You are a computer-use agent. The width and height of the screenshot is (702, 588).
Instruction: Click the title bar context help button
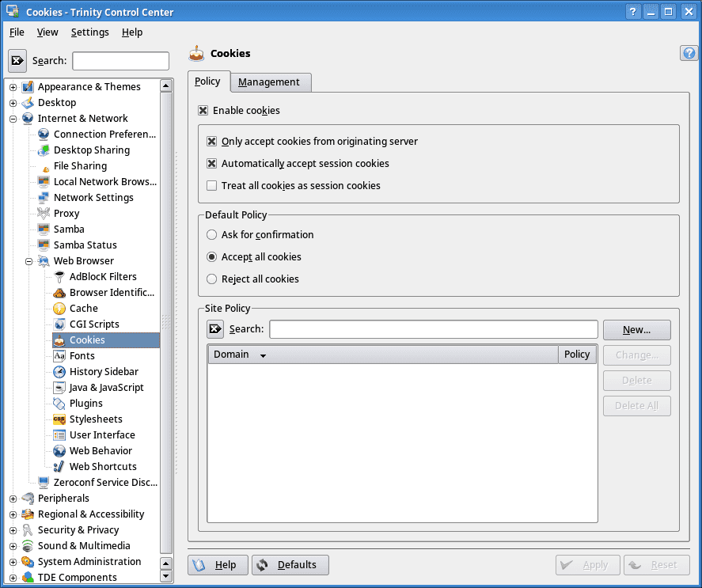tap(632, 12)
